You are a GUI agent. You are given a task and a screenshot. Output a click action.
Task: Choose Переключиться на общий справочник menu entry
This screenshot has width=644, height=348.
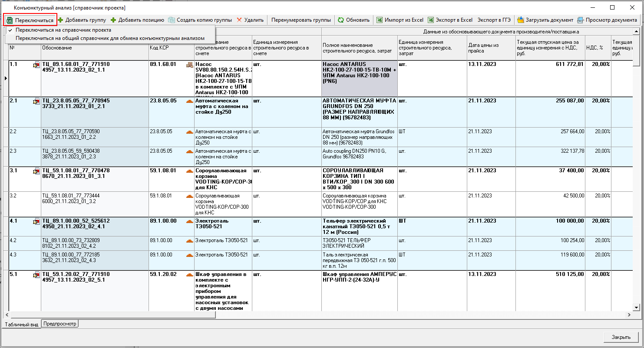[x=110, y=38]
